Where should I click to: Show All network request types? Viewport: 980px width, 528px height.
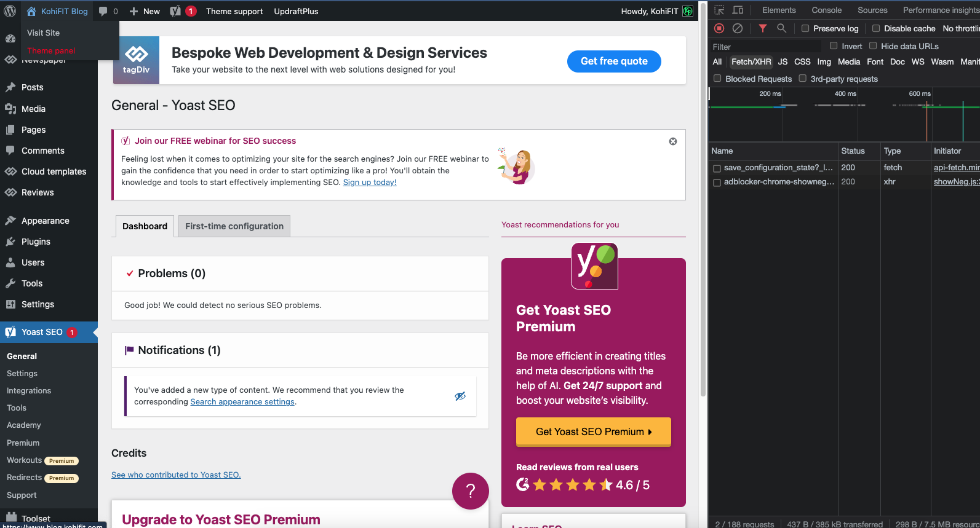[x=717, y=61]
